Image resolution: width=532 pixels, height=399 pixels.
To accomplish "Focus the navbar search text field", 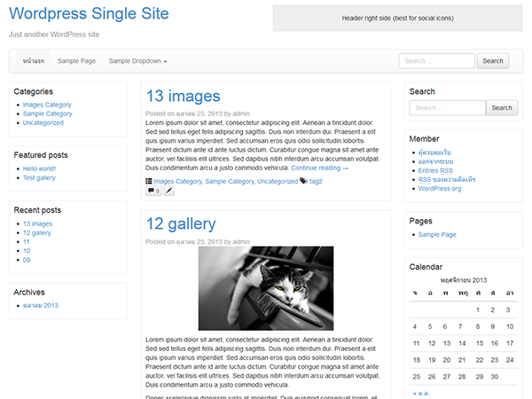I will click(x=436, y=61).
